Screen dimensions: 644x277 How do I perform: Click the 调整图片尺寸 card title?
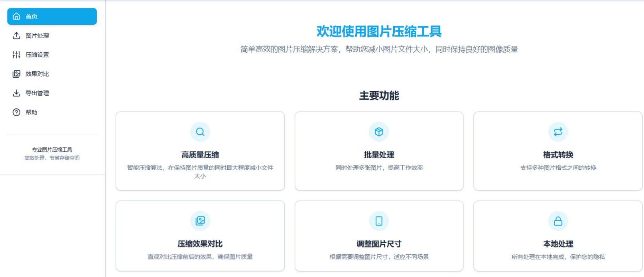point(379,244)
